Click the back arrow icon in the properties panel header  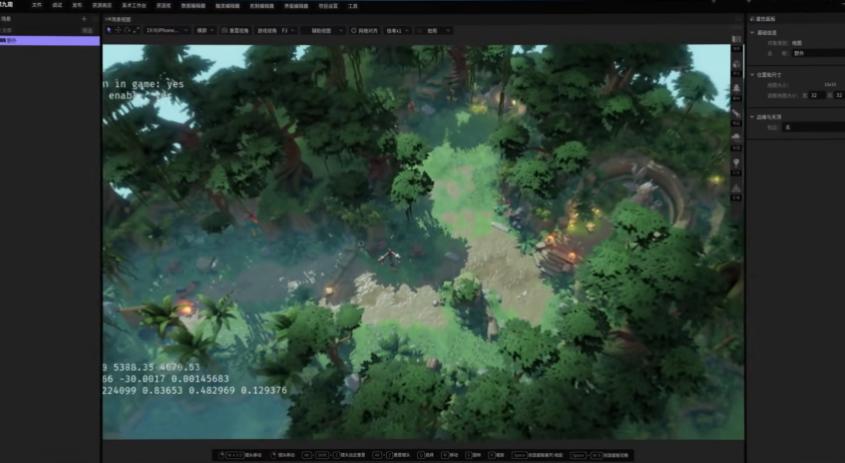(x=752, y=19)
